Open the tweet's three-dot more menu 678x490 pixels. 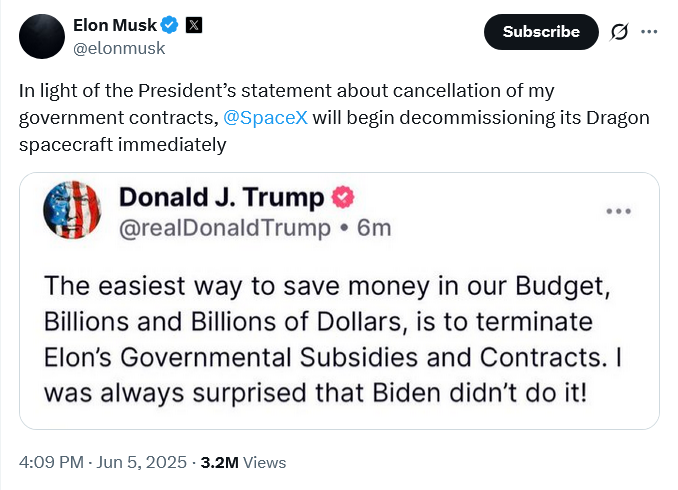point(649,32)
